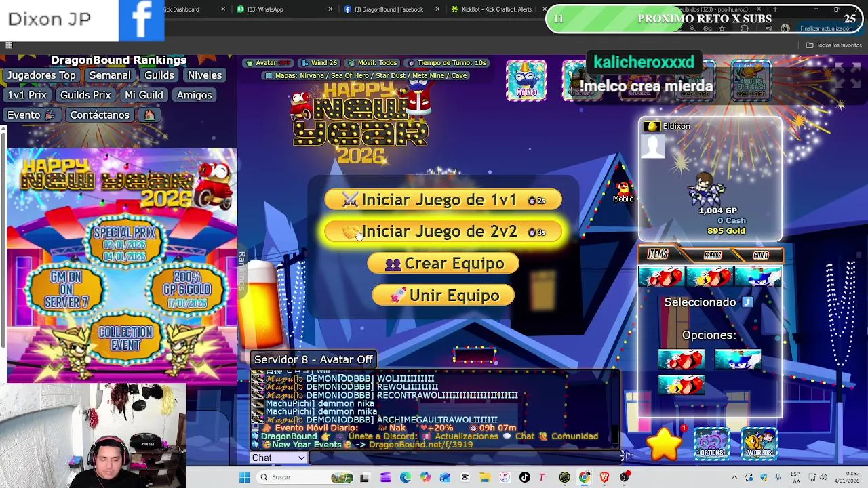Open Mi Guild rankings

tap(144, 95)
